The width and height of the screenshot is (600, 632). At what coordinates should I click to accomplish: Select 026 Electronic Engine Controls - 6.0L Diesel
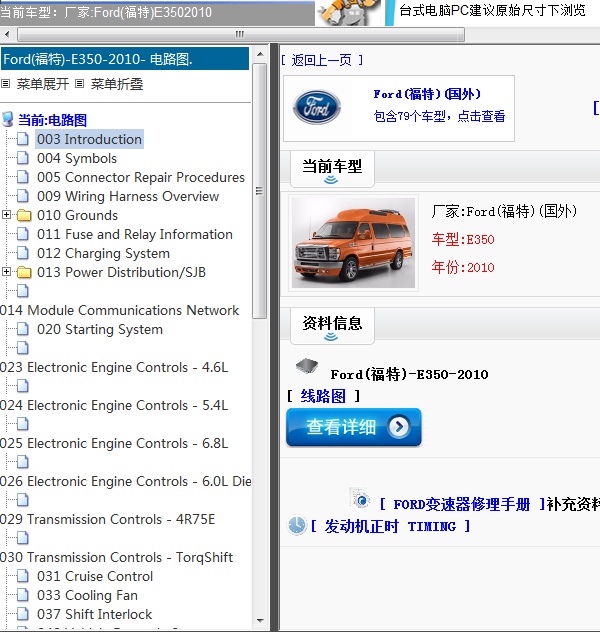click(x=125, y=481)
